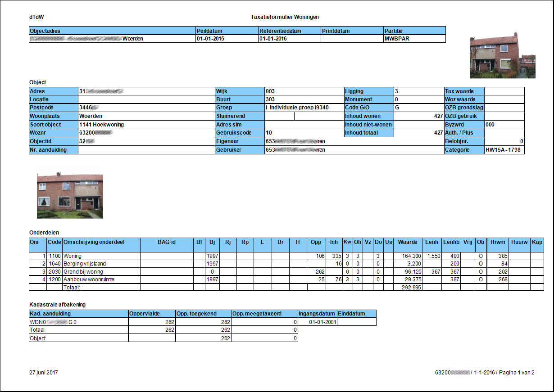Select the print date '27 juni 2017'
Viewport: 554px width, 392px height.
[44, 373]
